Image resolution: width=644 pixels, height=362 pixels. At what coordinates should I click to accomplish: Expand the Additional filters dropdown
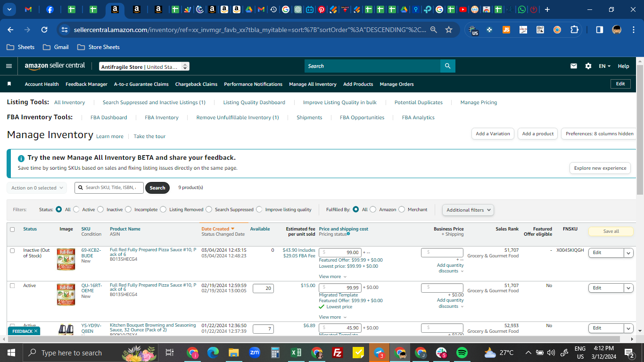(x=468, y=210)
